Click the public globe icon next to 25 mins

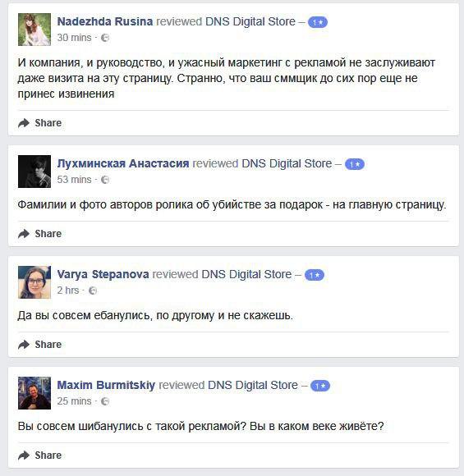[x=105, y=401]
